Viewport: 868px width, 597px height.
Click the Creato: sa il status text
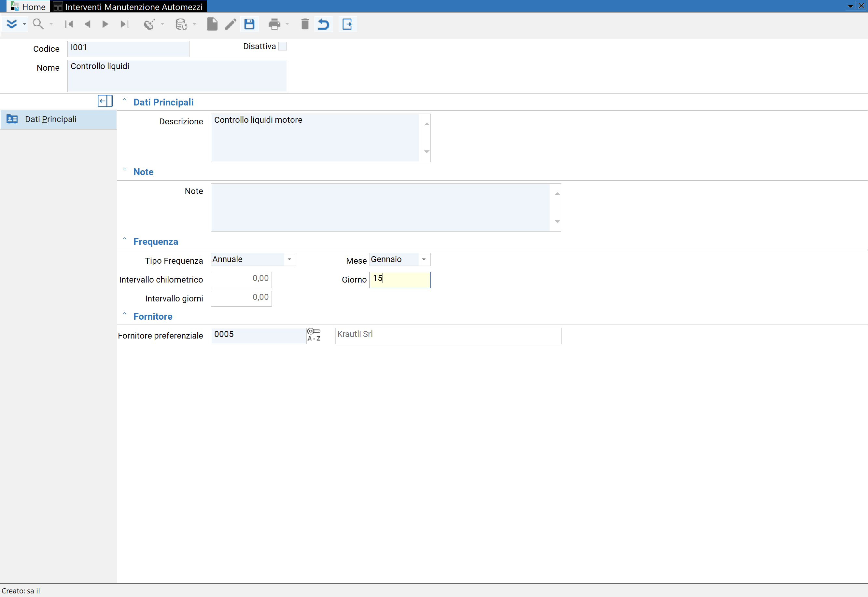point(21,591)
